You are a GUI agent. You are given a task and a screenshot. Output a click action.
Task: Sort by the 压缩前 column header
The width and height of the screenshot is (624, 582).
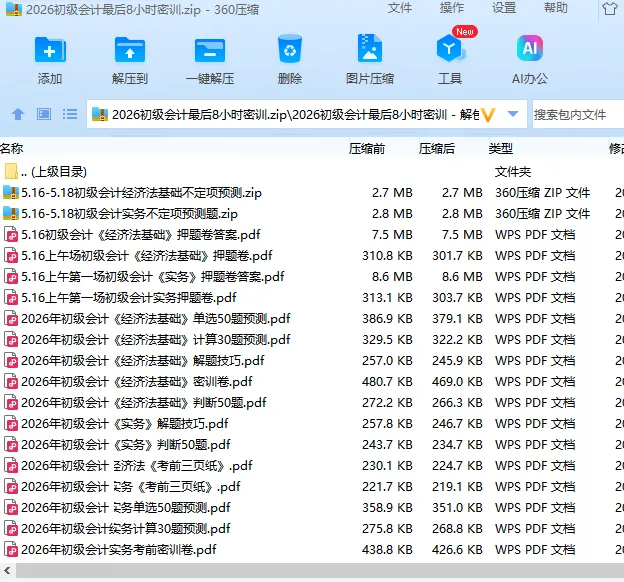[367, 148]
